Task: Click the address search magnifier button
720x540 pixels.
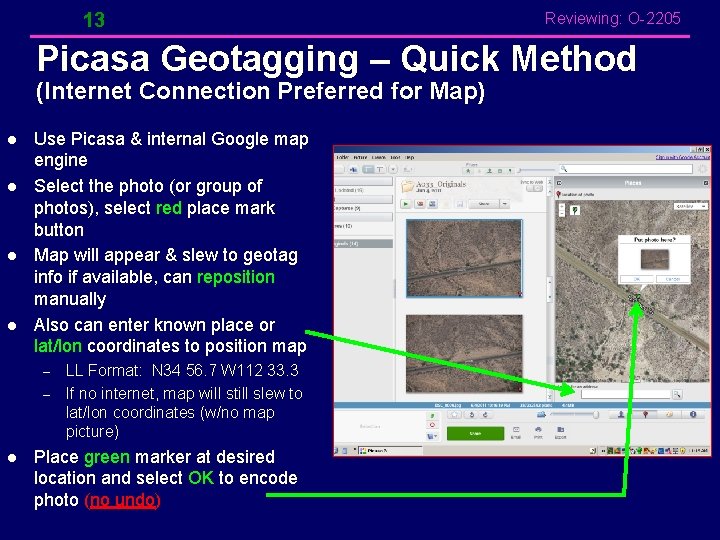Action: click(677, 394)
